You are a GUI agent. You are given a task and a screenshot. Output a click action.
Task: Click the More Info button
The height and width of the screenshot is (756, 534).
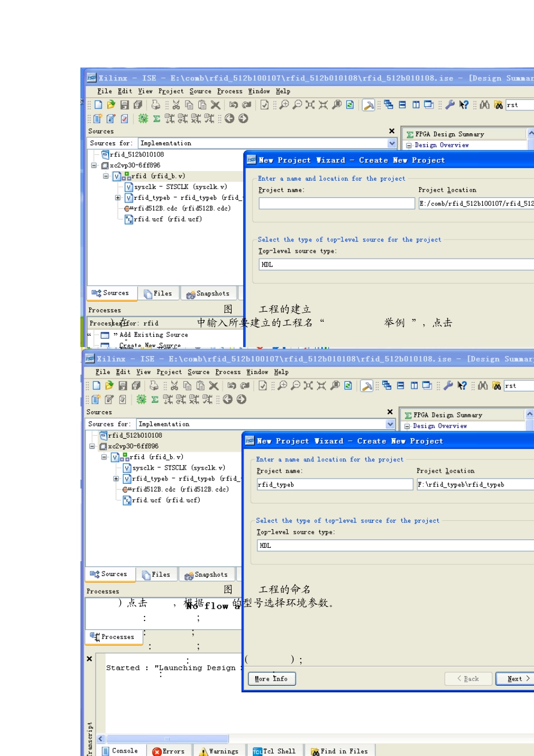(271, 679)
